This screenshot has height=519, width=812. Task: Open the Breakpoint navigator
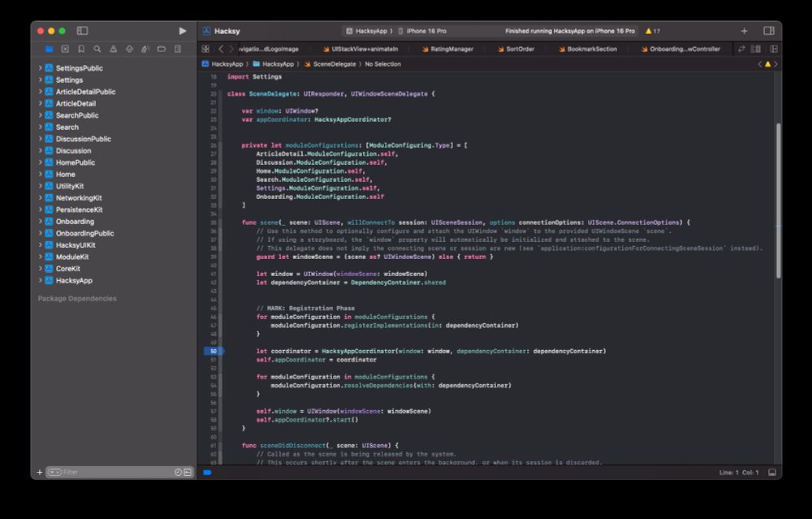point(161,49)
